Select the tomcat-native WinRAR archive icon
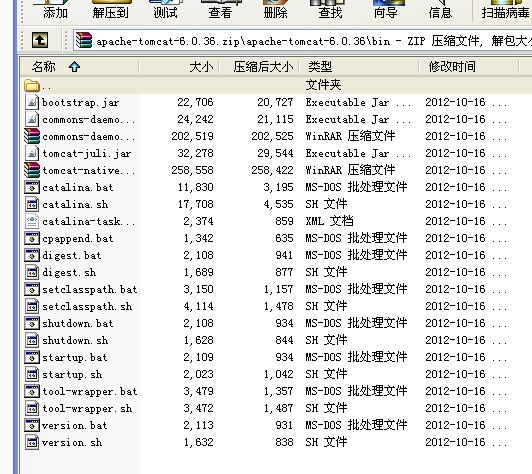The height and width of the screenshot is (474, 532). [x=32, y=170]
